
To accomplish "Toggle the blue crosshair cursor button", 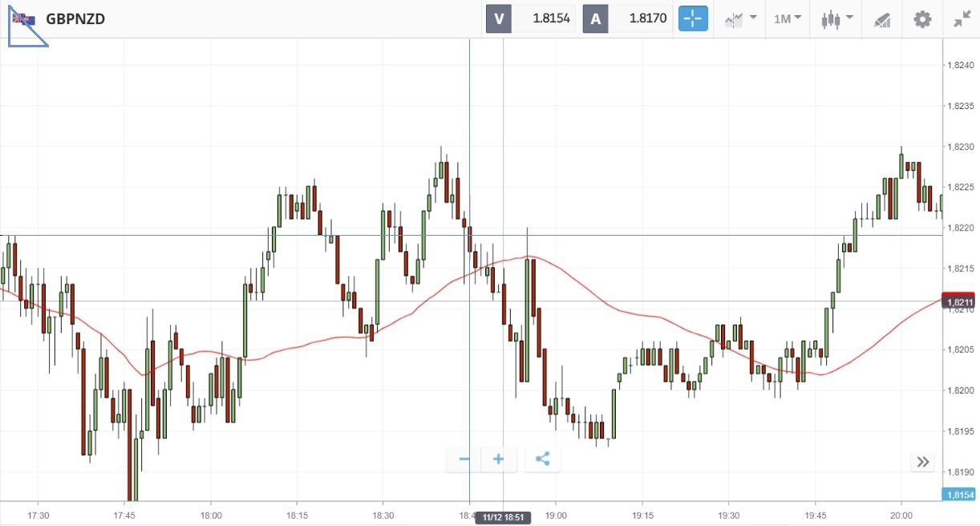I will [x=694, y=18].
